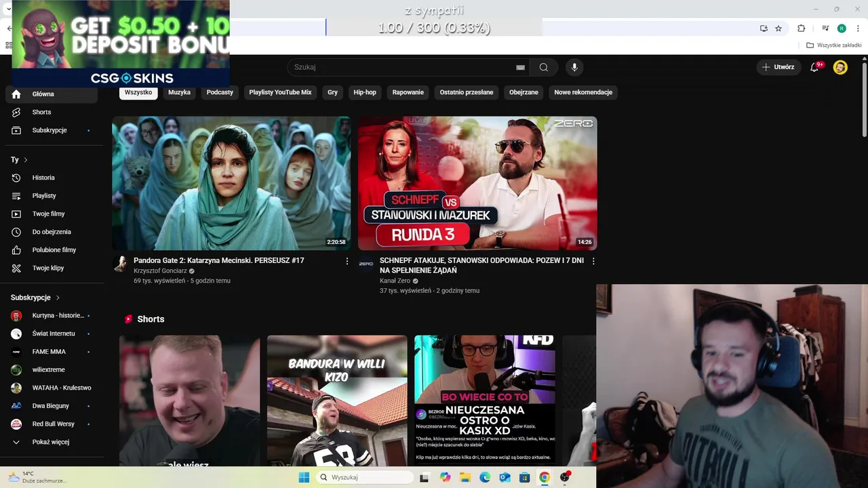Open Microsoft Edge from the taskbar
Screen dimensions: 868x488
coord(485,477)
